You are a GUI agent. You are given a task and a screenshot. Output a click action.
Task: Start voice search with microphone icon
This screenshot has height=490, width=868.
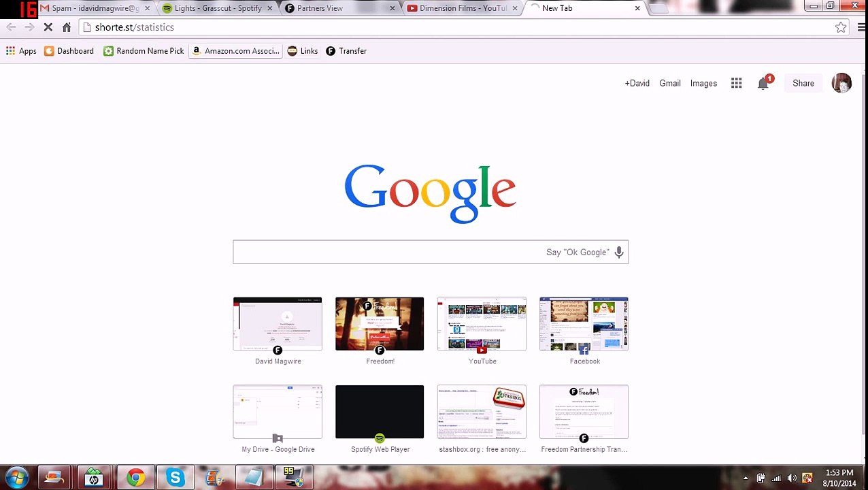(x=619, y=252)
